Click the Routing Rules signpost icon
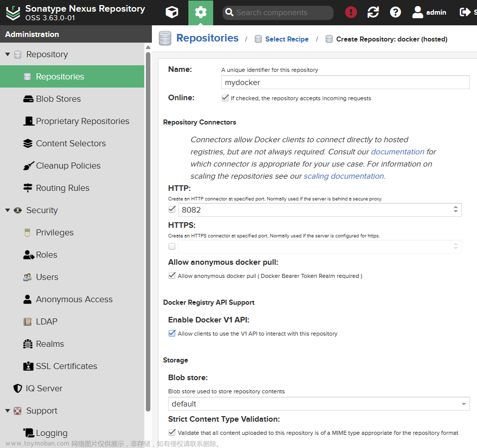 (28, 188)
